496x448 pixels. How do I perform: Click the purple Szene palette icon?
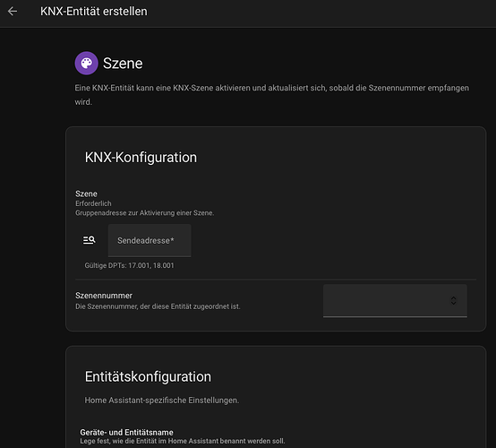coord(86,64)
